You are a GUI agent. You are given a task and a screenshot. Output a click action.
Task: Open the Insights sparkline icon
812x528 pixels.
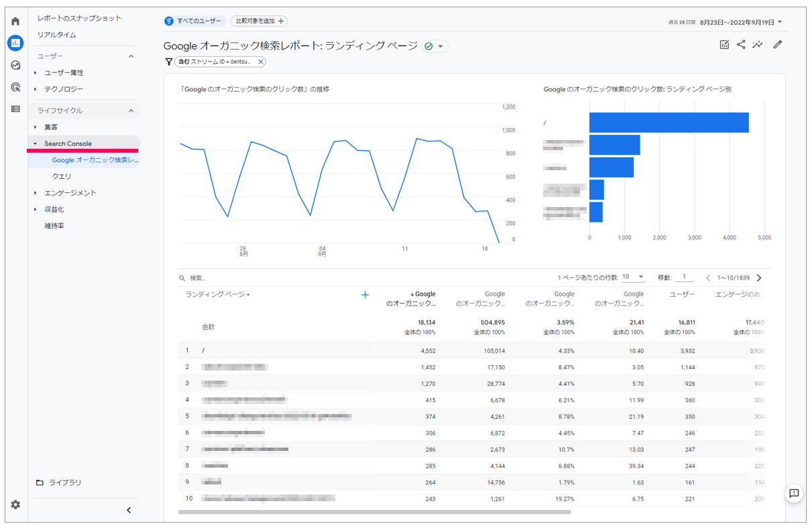coord(758,45)
